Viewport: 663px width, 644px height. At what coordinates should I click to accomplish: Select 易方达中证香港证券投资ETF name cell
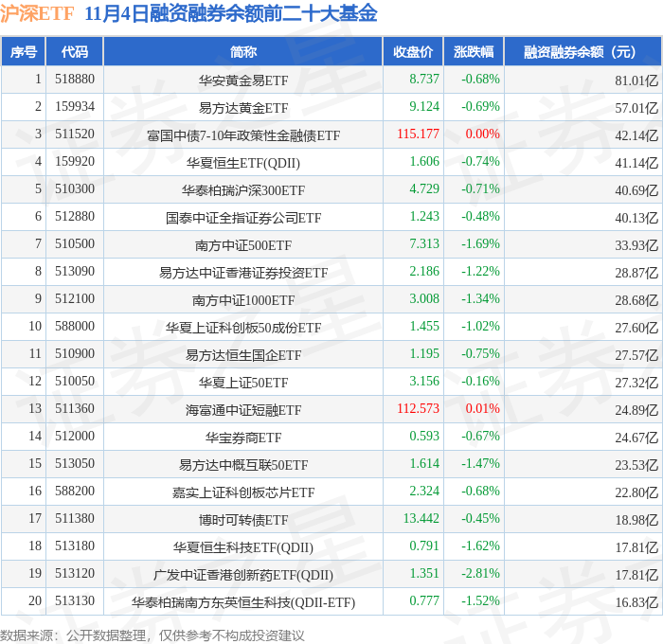coord(243,273)
